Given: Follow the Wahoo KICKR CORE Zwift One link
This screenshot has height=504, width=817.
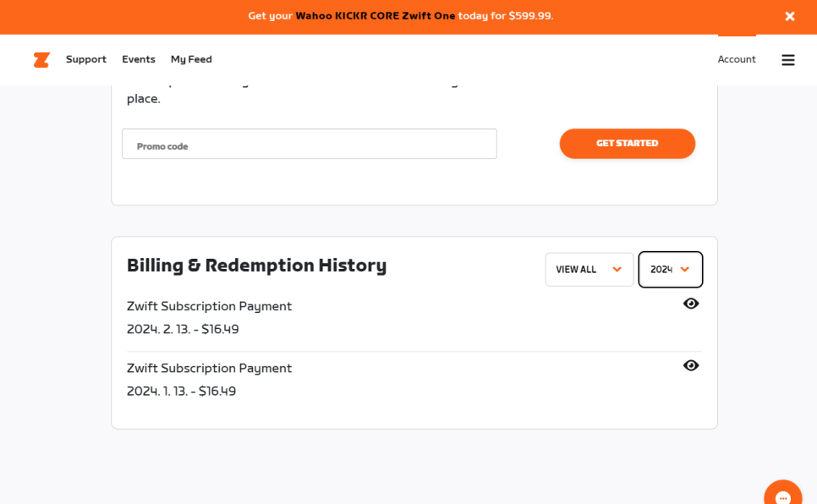Looking at the screenshot, I should [376, 15].
